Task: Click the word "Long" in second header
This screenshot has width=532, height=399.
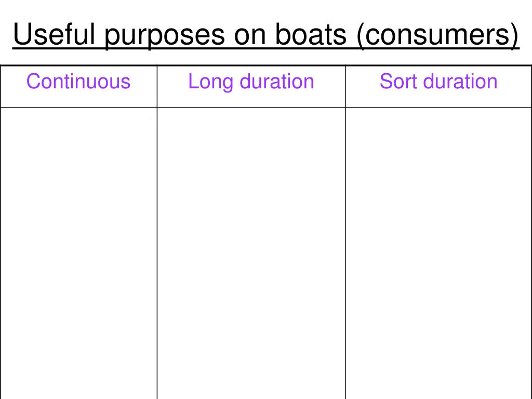Action: coord(211,82)
